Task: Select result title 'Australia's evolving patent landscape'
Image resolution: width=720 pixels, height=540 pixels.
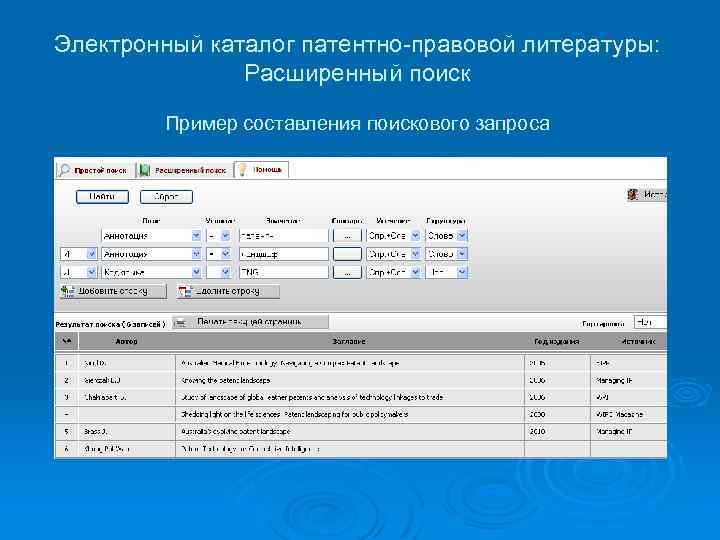Action: (x=236, y=432)
